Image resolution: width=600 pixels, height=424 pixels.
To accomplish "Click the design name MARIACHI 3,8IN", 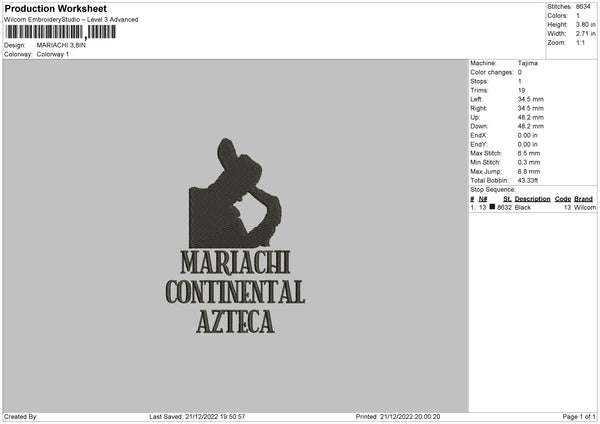I will [x=61, y=45].
